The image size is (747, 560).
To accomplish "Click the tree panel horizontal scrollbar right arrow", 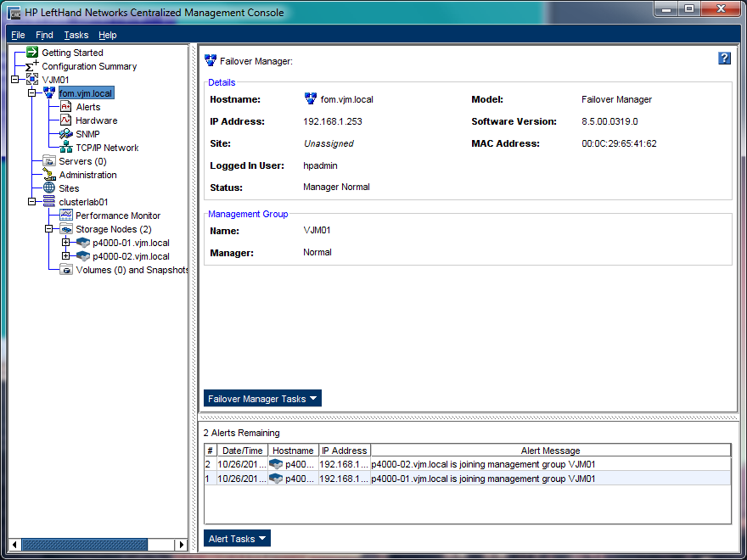I will (181, 545).
